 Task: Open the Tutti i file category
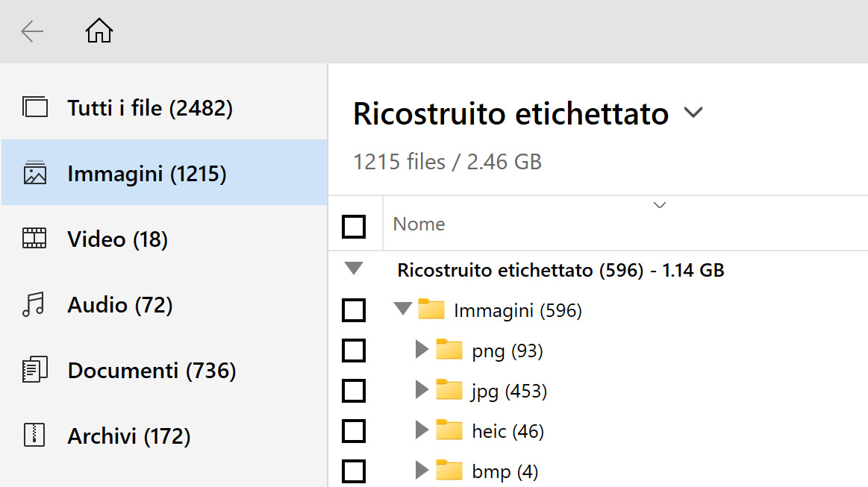click(x=150, y=108)
